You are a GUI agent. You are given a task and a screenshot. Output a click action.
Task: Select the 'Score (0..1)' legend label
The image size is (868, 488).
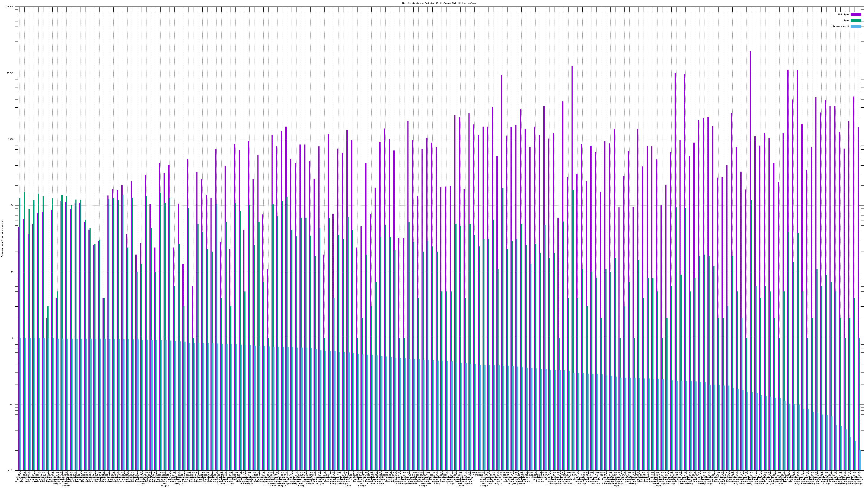tap(841, 27)
